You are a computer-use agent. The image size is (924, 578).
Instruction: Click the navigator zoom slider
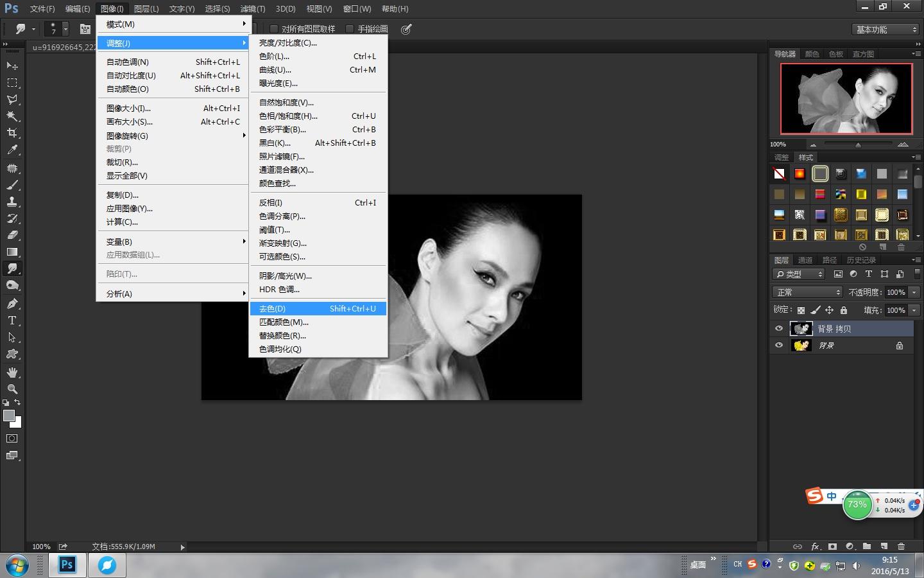pyautogui.click(x=858, y=144)
